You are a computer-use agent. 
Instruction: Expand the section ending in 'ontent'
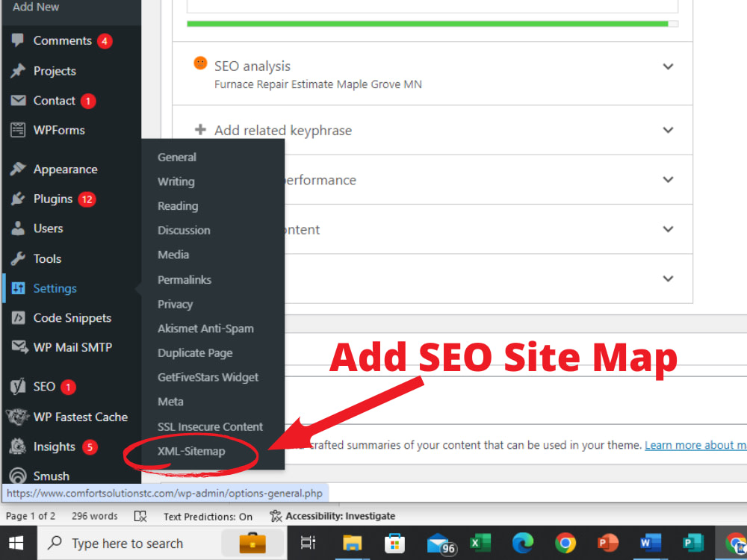tap(669, 229)
